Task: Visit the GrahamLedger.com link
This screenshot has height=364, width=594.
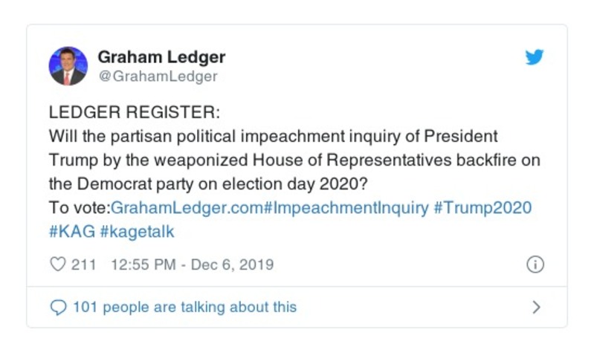Action: pos(186,207)
